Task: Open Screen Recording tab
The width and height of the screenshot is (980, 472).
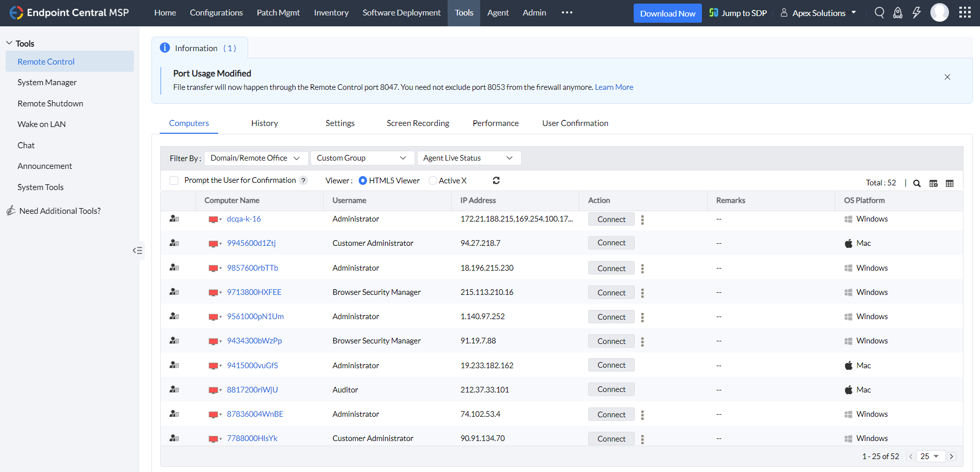Action: [418, 123]
